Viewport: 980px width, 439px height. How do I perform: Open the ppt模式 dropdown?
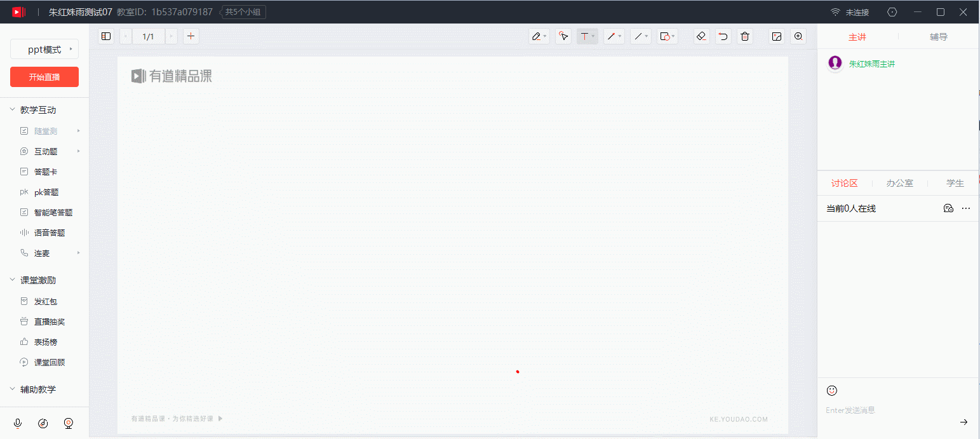(x=44, y=49)
